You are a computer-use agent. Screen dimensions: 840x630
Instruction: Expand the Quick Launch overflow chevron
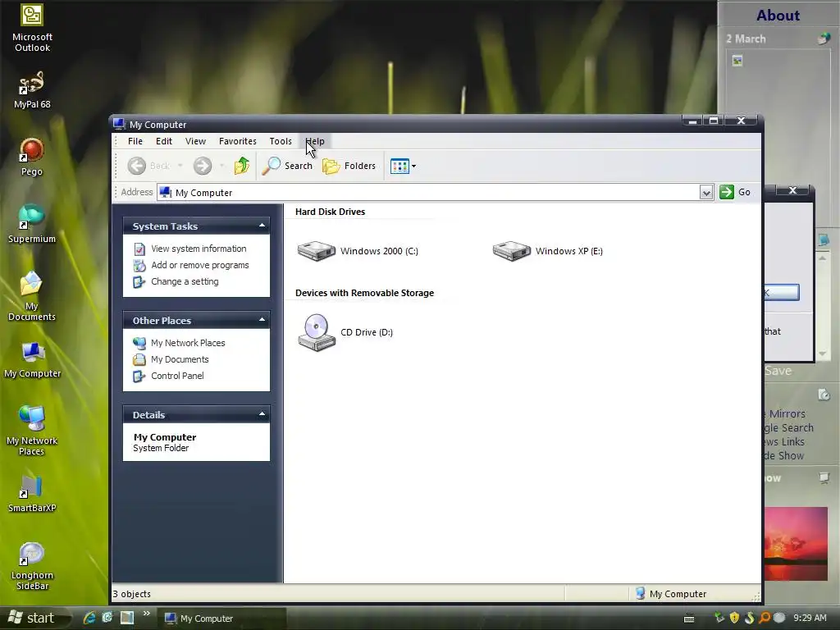[x=146, y=614]
